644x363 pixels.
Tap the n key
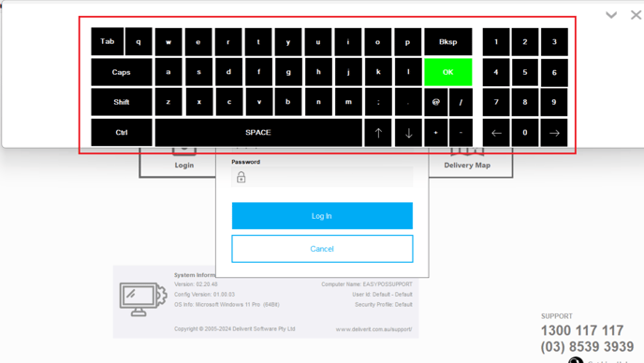tap(318, 102)
